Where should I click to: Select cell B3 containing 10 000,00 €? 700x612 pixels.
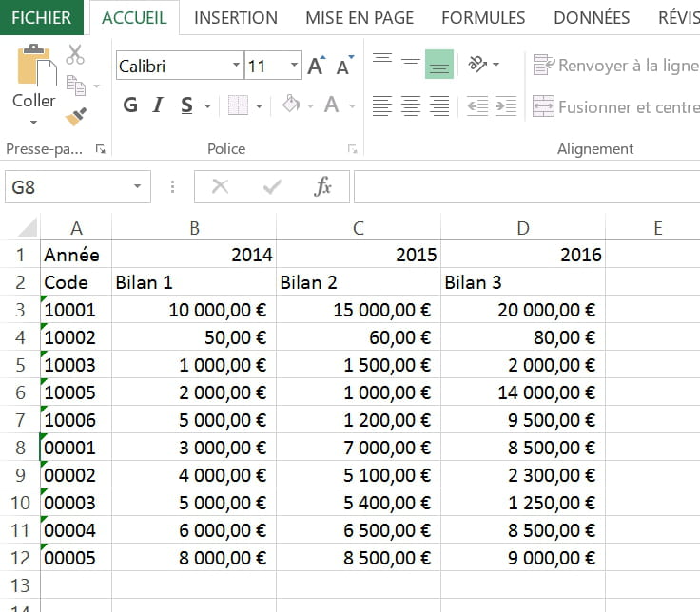[193, 310]
